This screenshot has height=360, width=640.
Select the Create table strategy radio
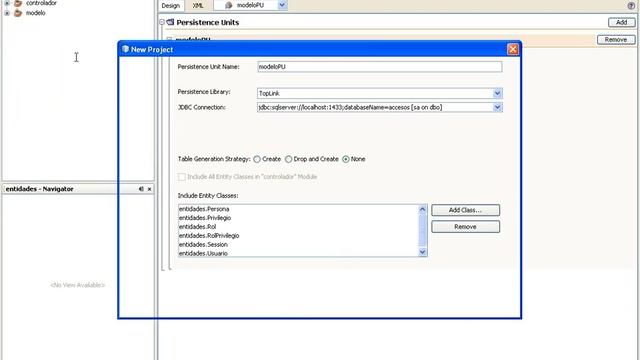click(257, 159)
